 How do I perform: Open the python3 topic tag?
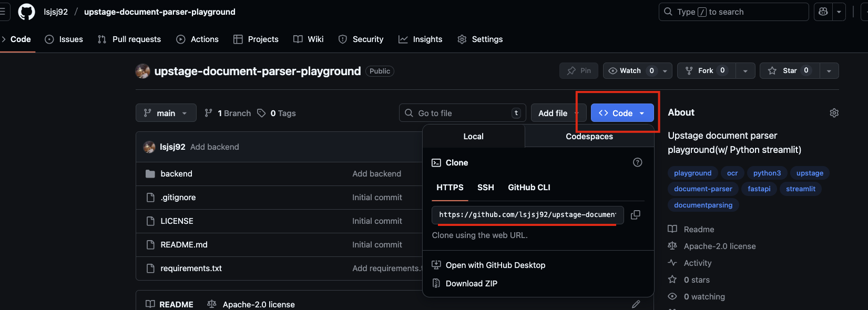(767, 173)
